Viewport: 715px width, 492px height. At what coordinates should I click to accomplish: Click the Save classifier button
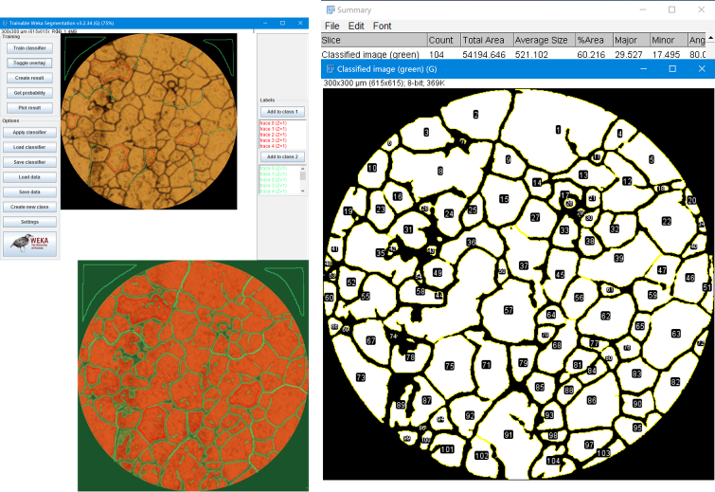30,162
